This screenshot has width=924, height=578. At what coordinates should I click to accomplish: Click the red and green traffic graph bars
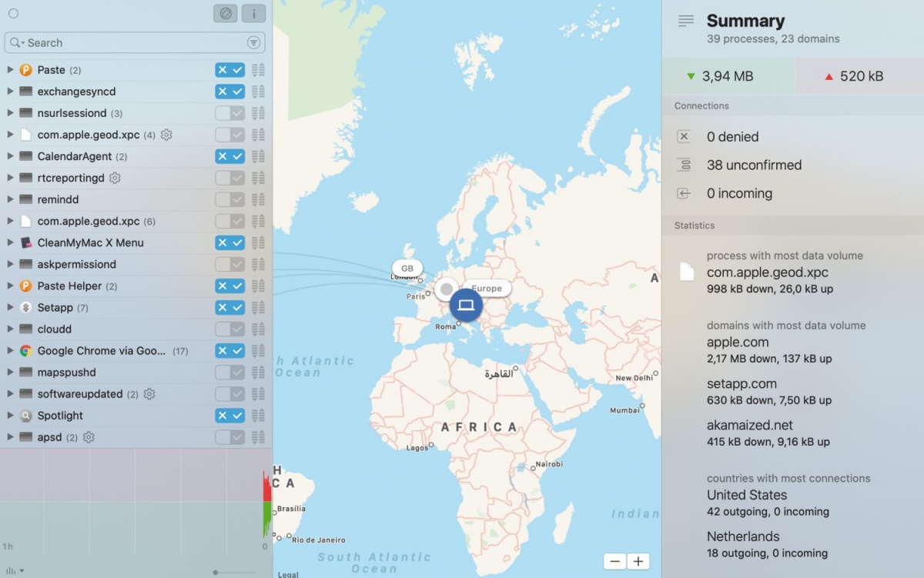(x=266, y=504)
